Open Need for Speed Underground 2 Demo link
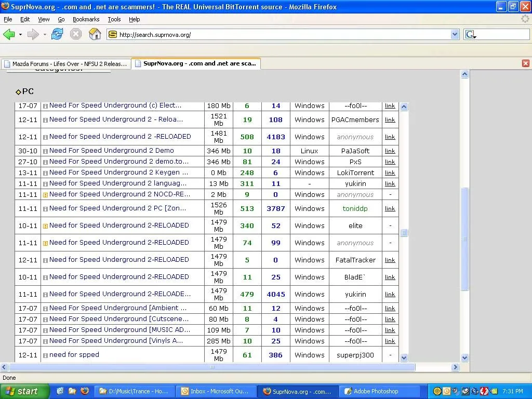 [111, 151]
